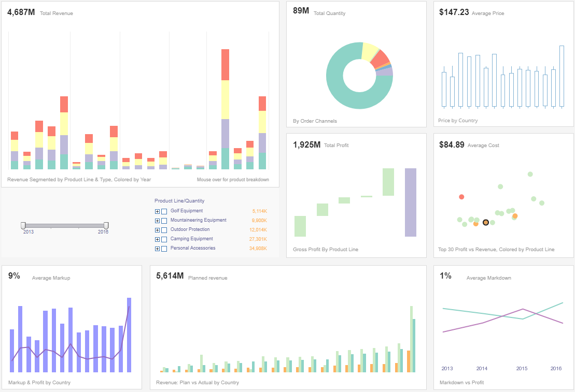This screenshot has width=575, height=392.
Task: Expand the Outdoor Protection product line
Action: (157, 230)
